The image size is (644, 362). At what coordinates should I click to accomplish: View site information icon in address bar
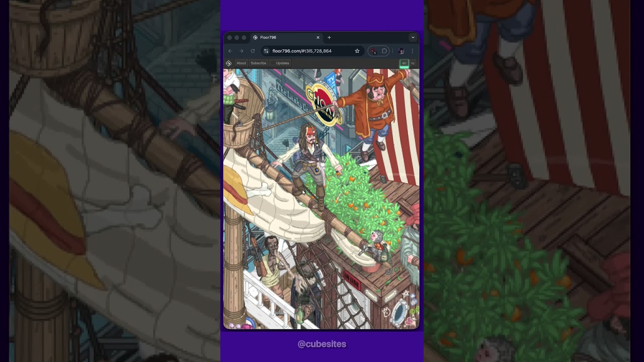coord(266,51)
